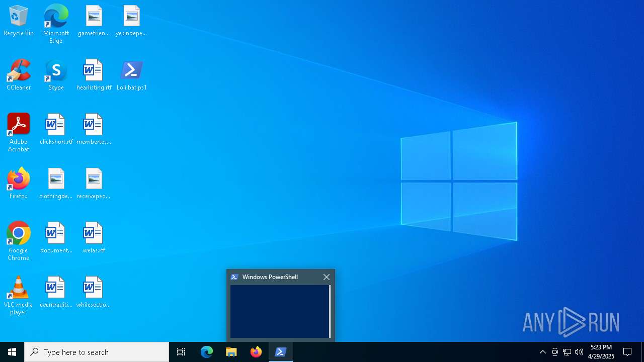
Task: Open Firefox from the taskbar
Action: click(256, 352)
